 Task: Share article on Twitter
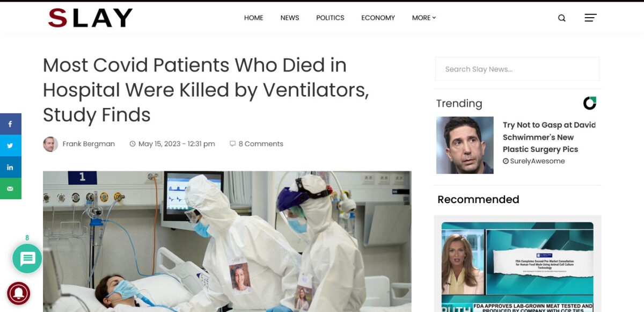10,146
